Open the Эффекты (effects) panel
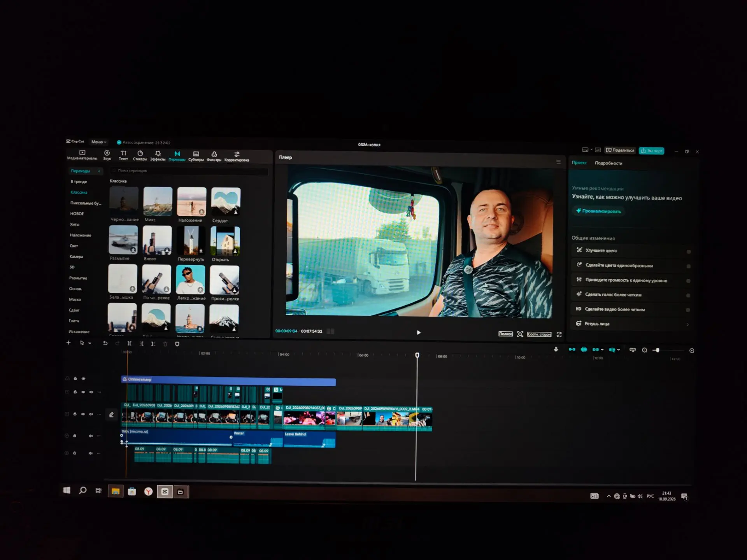 pyautogui.click(x=158, y=156)
